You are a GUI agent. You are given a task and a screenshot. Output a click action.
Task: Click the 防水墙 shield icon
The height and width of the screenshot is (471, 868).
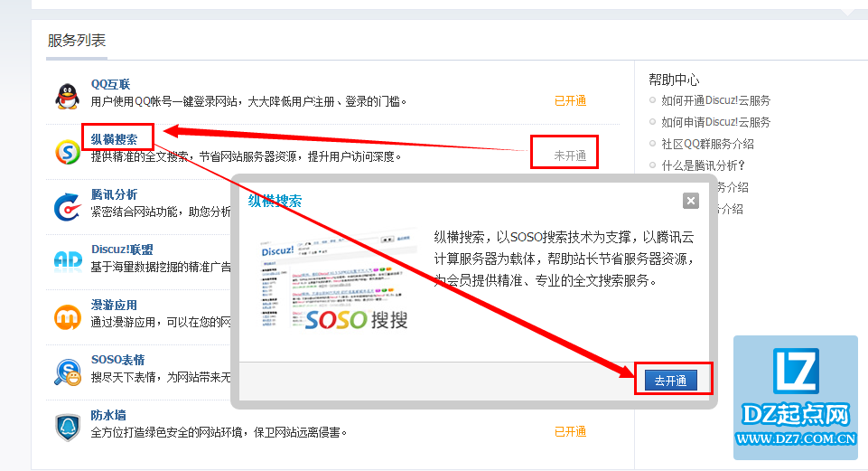click(x=68, y=428)
